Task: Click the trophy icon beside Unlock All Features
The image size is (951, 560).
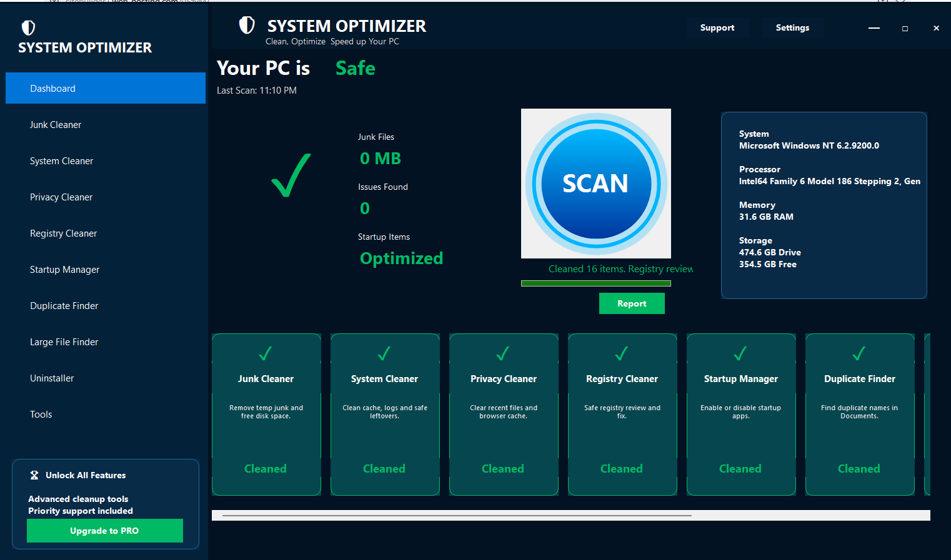Action: tap(34, 475)
